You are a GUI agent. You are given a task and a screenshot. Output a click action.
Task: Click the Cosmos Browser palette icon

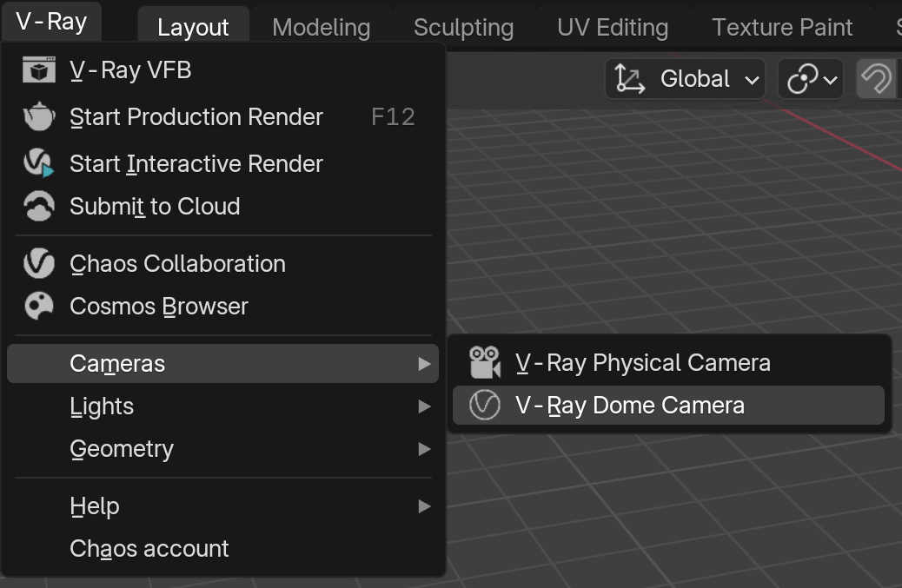pyautogui.click(x=38, y=306)
